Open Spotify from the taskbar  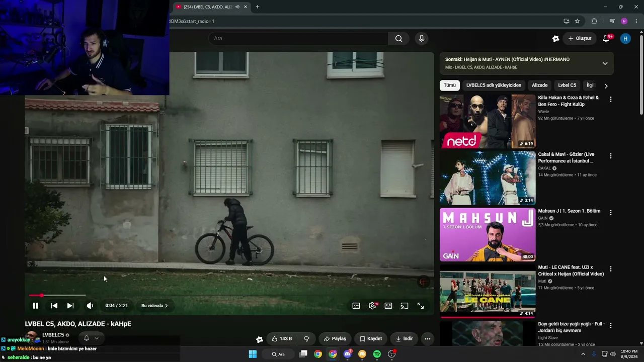tap(377, 354)
